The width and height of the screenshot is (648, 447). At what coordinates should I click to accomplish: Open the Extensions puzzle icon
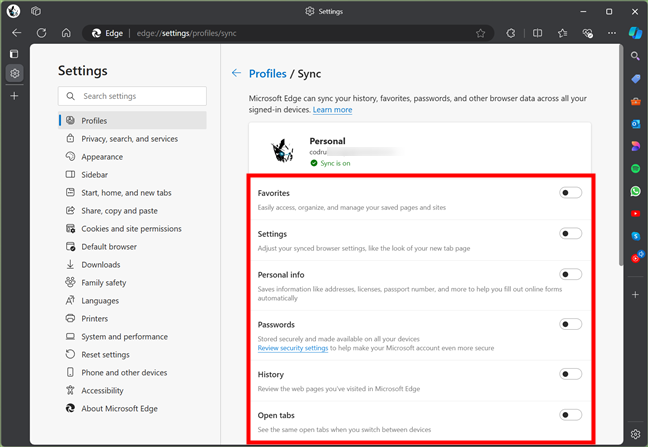(x=511, y=33)
